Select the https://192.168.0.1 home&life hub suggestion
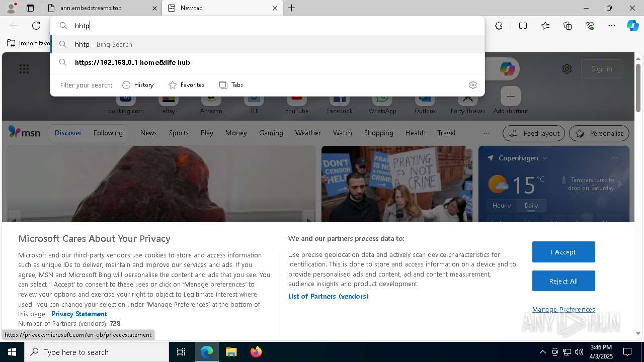The width and height of the screenshot is (644, 362). pos(267,62)
